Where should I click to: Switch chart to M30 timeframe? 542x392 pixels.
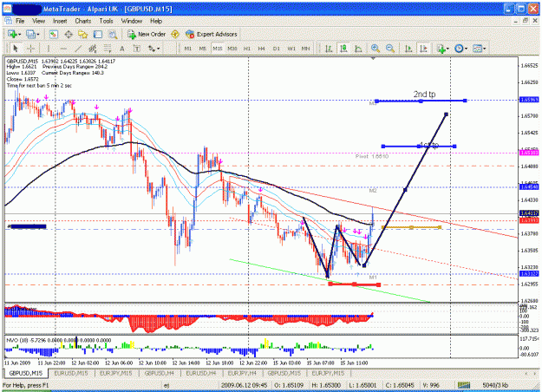[232, 49]
